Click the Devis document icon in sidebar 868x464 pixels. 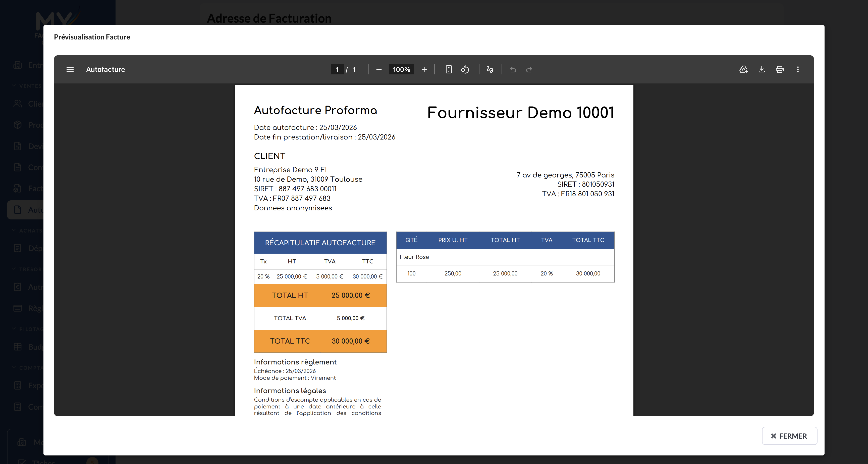tap(18, 146)
